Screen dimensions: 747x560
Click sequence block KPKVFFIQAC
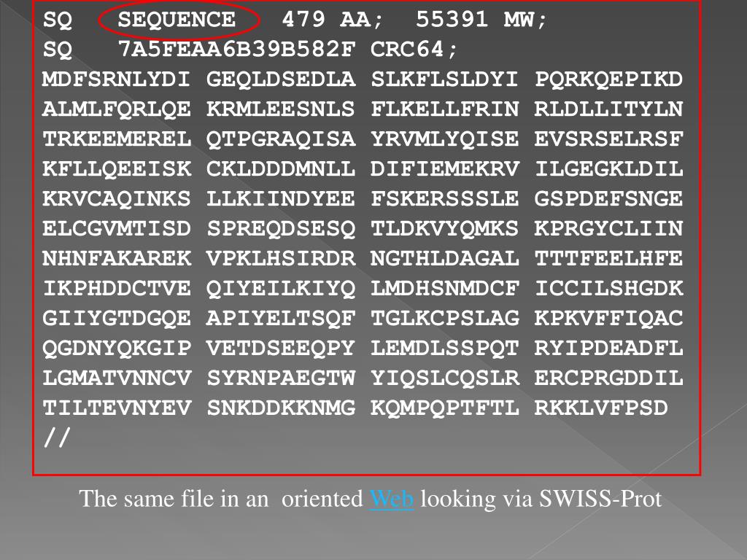pyautogui.click(x=609, y=318)
